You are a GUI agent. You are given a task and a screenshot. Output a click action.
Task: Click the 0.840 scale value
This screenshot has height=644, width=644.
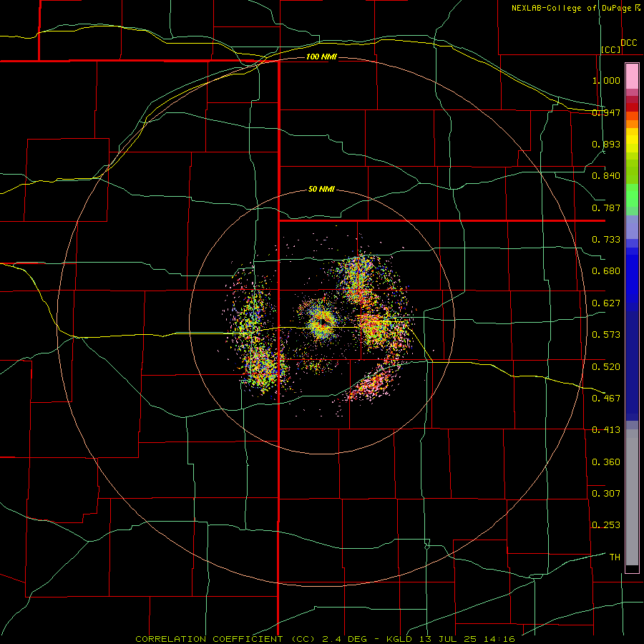tap(606, 176)
